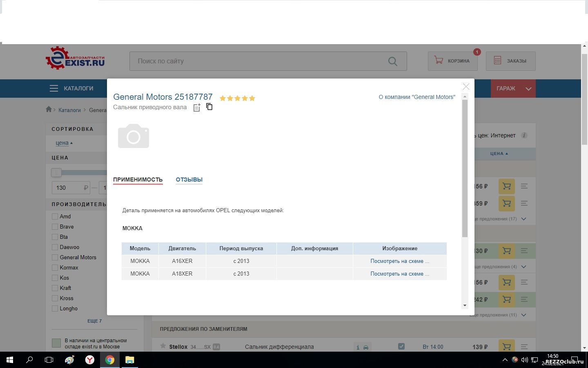Click the General Motors 25187787 title
Image resolution: width=588 pixels, height=368 pixels.
pos(163,97)
